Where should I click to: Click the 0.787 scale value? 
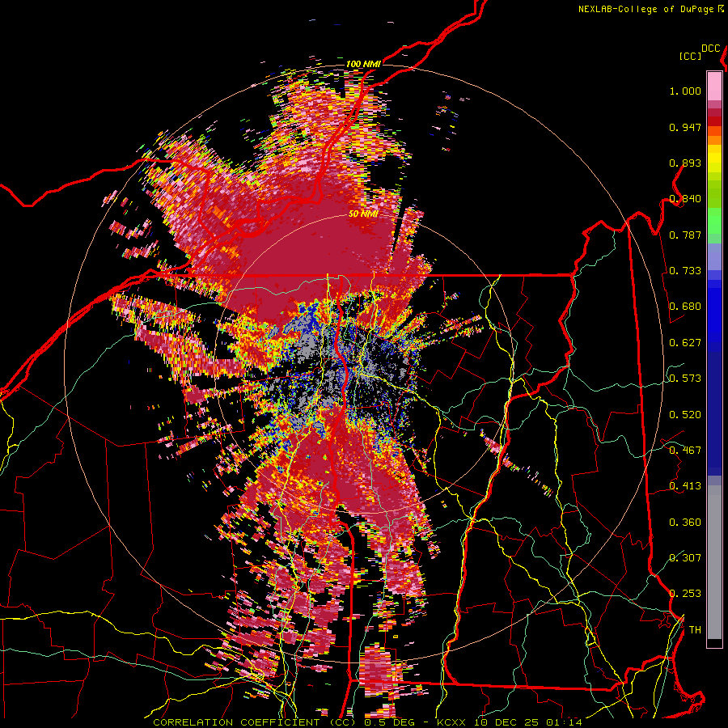685,235
